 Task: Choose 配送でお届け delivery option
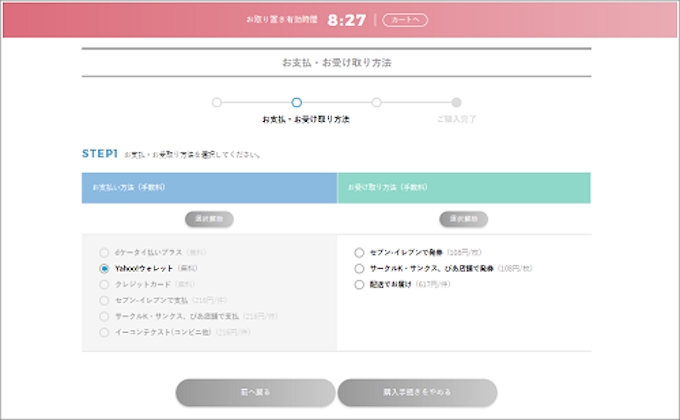click(x=360, y=285)
